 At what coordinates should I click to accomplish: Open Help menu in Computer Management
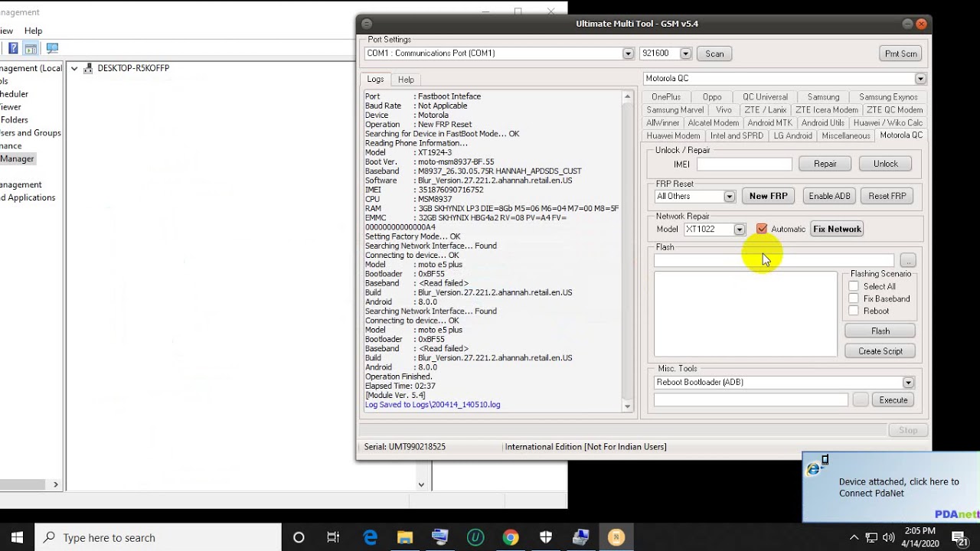pos(33,31)
